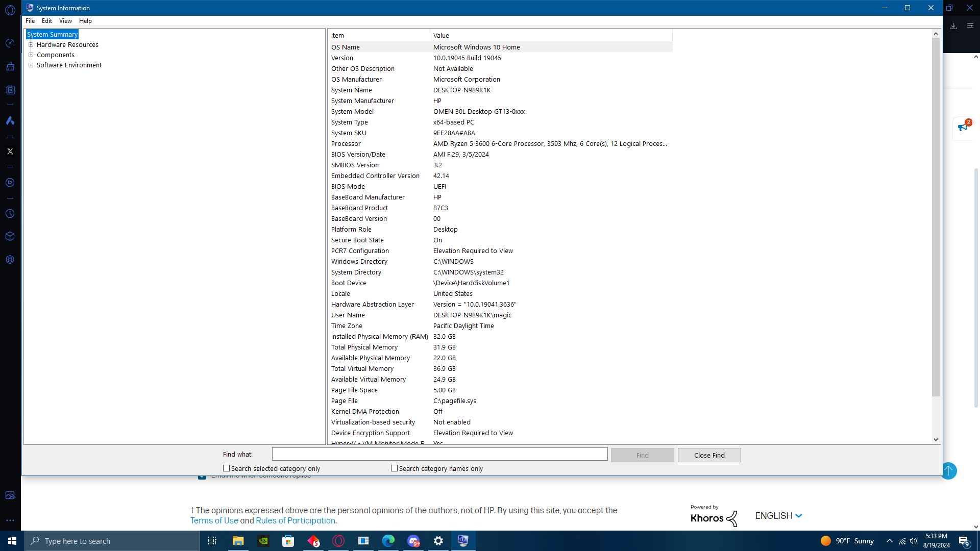Toggle Search selected category only checkbox
980x551 pixels.
226,468
